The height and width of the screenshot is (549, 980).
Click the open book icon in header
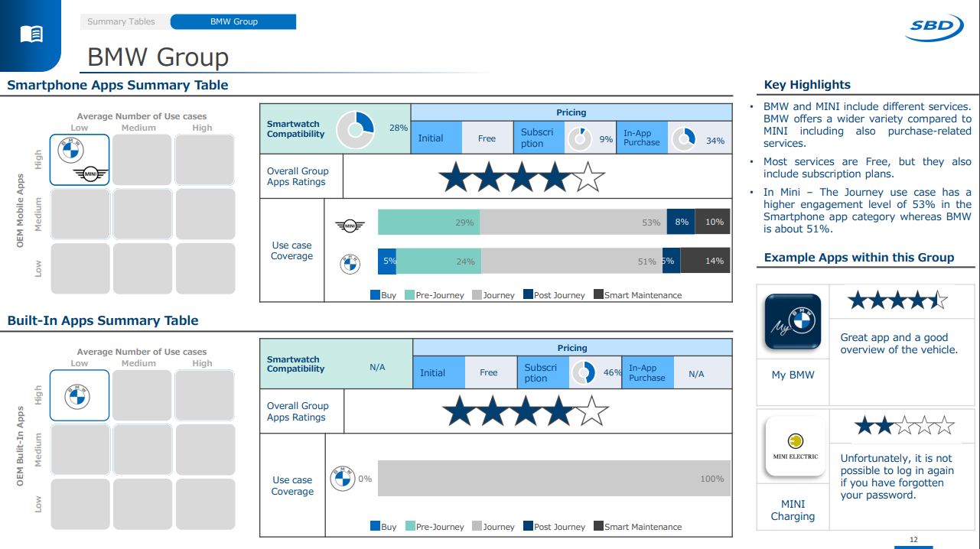coord(31,34)
